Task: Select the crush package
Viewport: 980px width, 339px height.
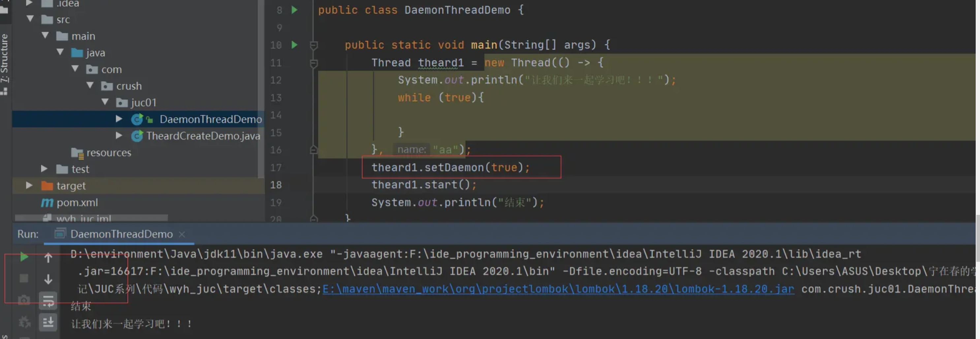Action: coord(129,86)
